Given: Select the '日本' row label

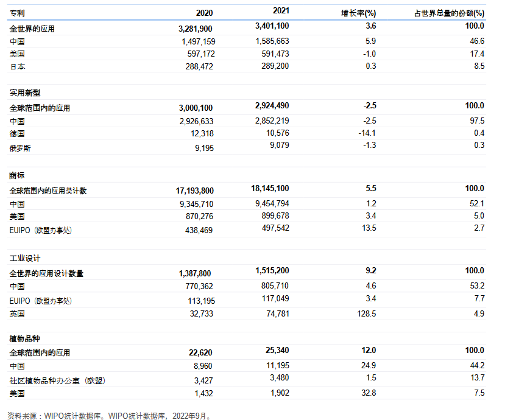Looking at the screenshot, I should [x=18, y=66].
